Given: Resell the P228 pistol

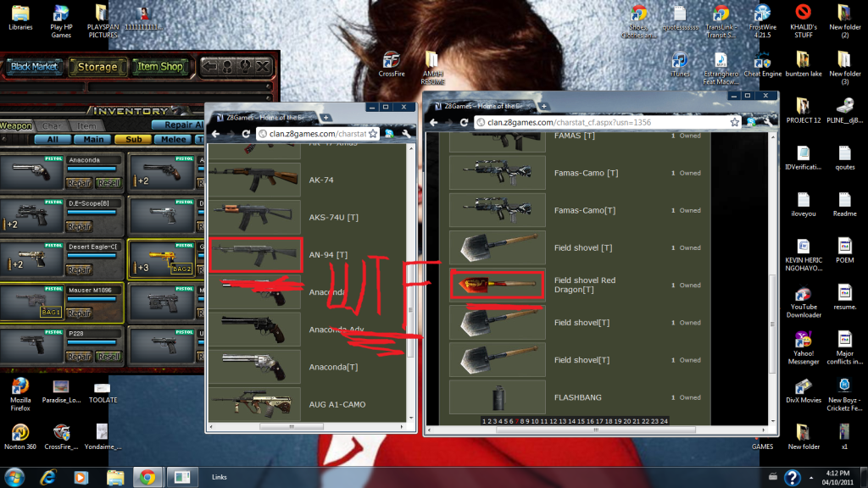Looking at the screenshot, I should [108, 358].
